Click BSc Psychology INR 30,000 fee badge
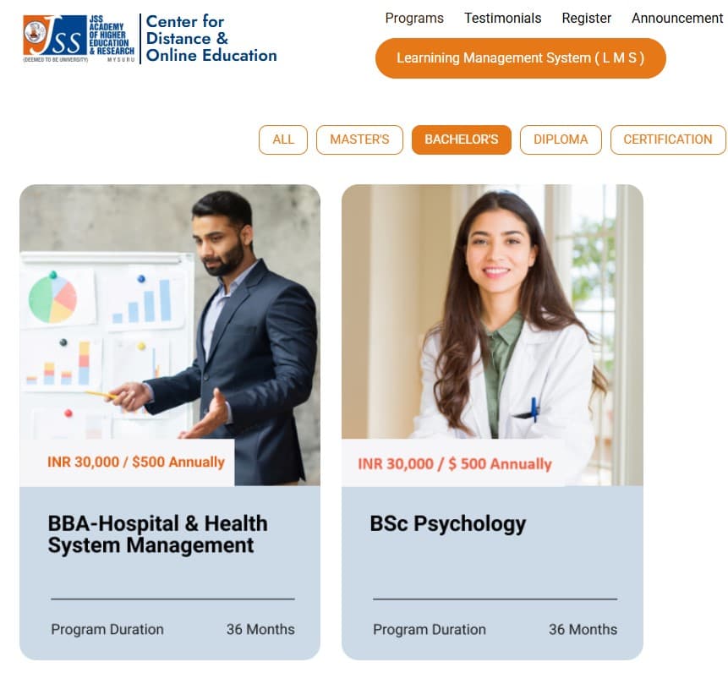728x700 pixels. click(x=455, y=464)
